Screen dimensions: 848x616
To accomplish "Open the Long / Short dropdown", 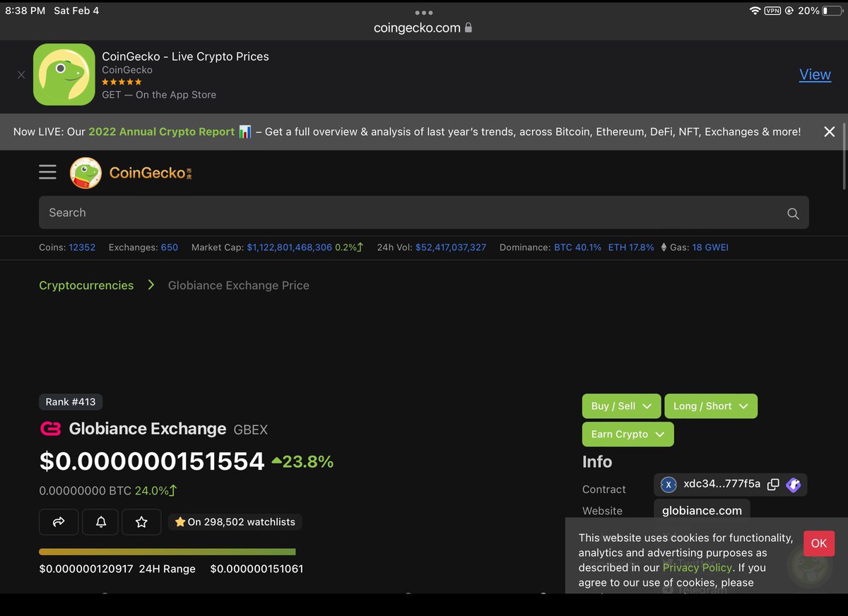I will pyautogui.click(x=710, y=406).
